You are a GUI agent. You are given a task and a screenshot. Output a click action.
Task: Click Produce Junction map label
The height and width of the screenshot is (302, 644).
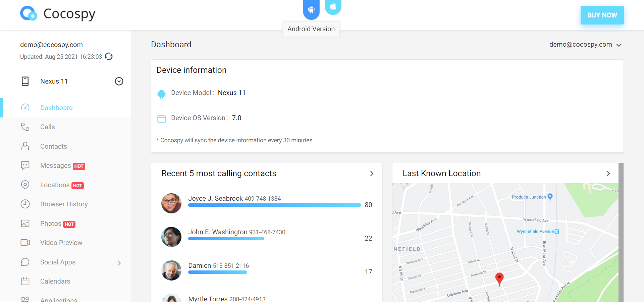529,197
